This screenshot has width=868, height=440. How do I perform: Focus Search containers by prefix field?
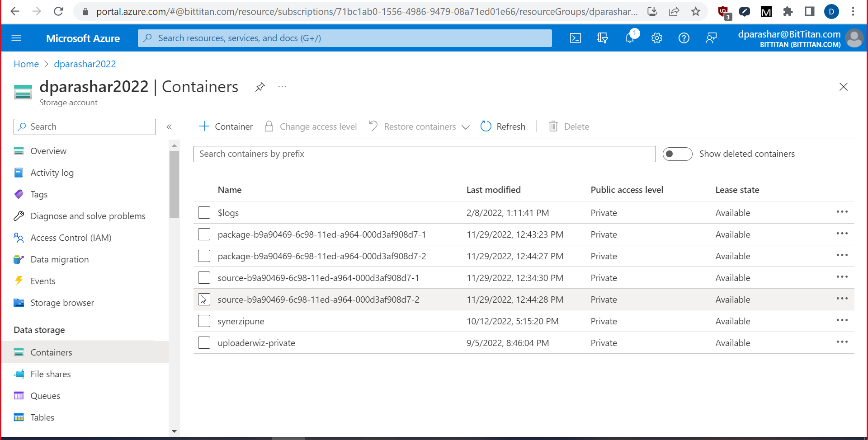point(425,154)
